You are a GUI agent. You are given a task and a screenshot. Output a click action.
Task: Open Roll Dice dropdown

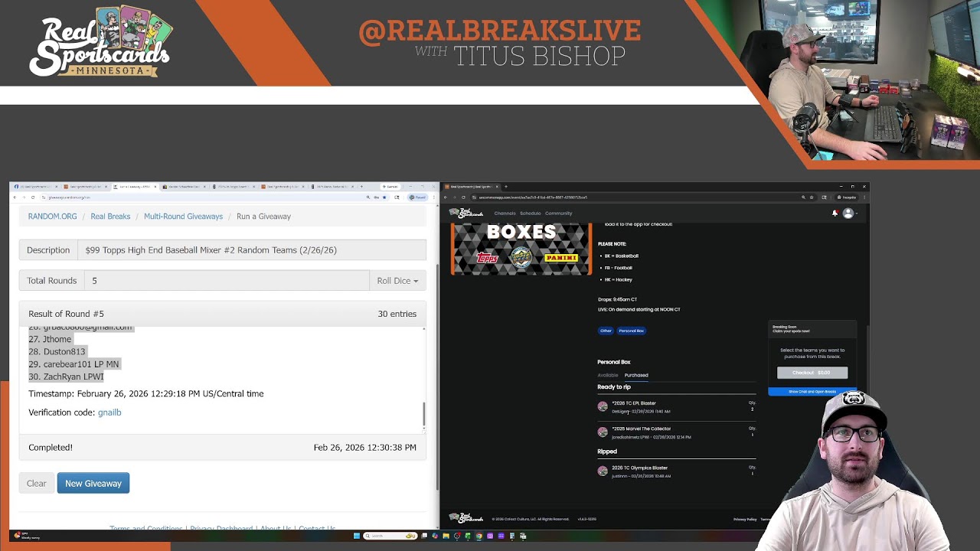[397, 281]
